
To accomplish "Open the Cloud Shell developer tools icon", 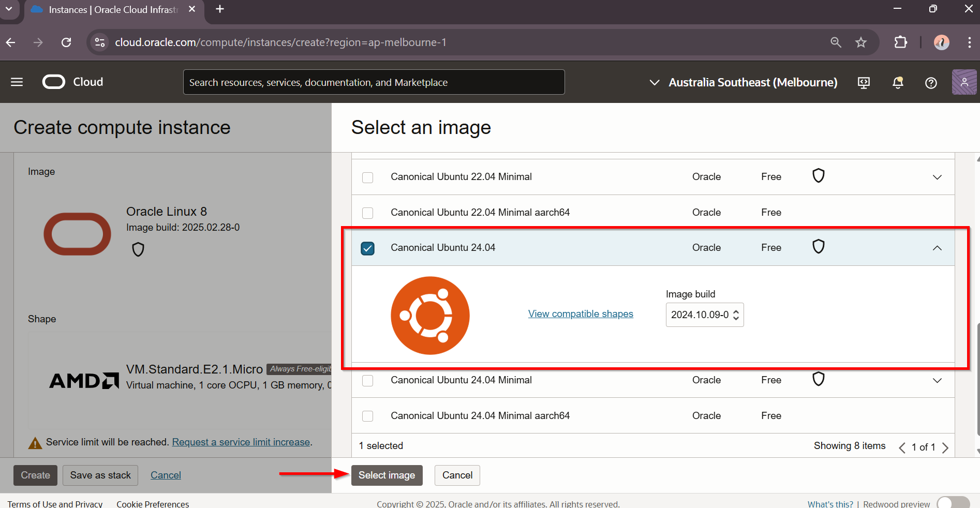I will pos(864,83).
